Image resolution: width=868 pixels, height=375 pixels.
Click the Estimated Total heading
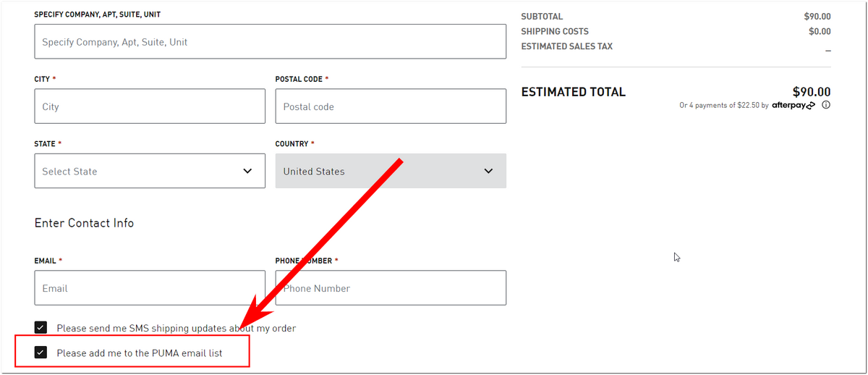574,92
